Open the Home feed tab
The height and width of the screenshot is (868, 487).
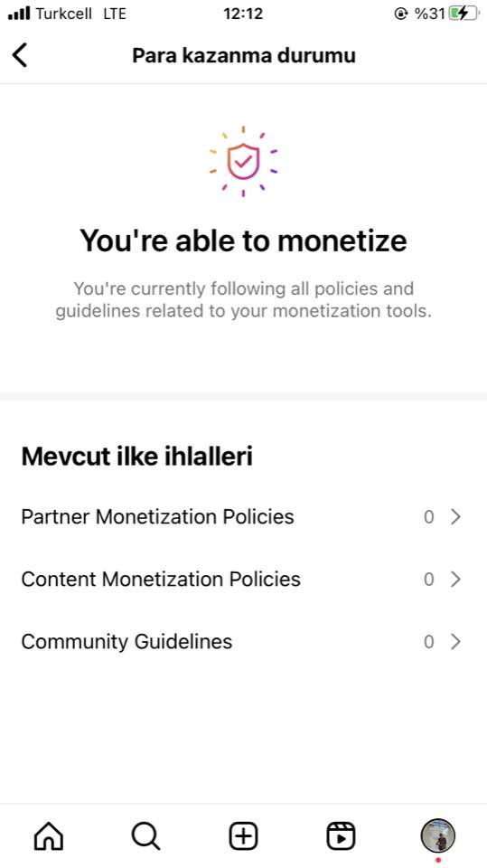[49, 835]
